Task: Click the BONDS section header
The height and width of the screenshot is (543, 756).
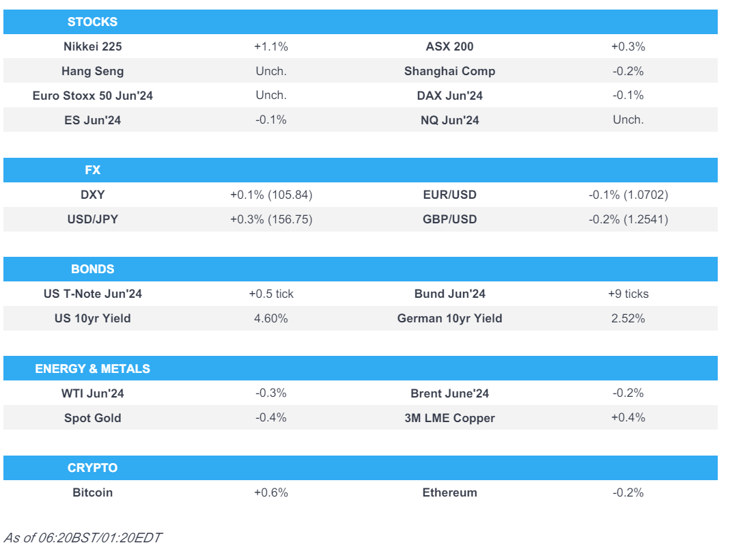Action: tap(92, 269)
